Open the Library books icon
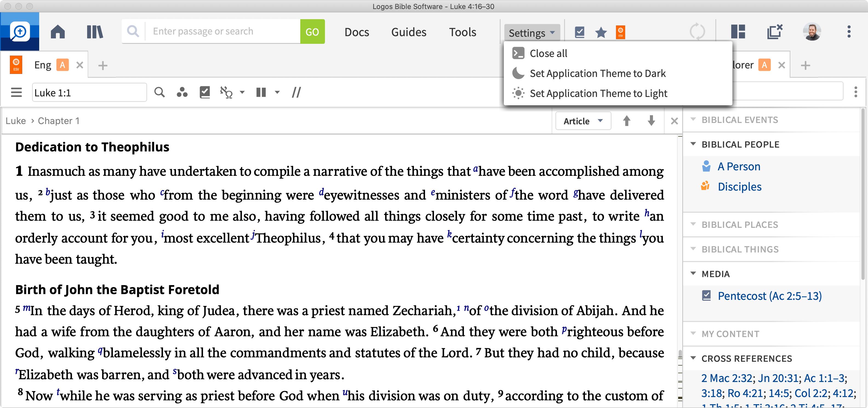This screenshot has width=868, height=408. pos(95,32)
